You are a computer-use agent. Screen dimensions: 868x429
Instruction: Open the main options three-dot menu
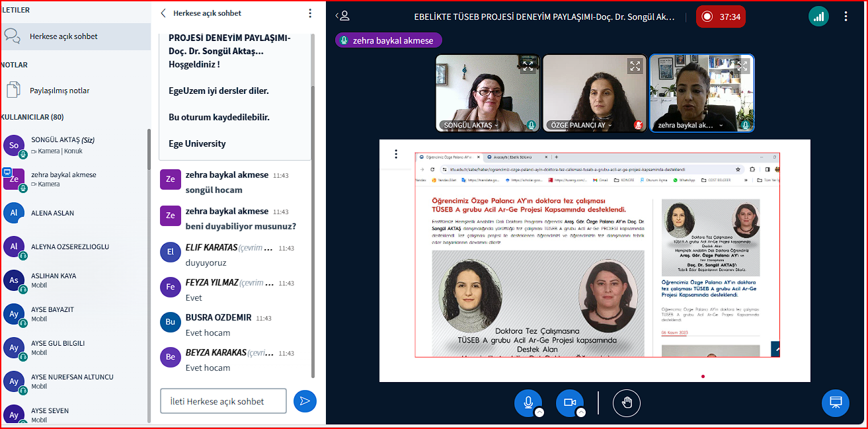click(x=846, y=17)
